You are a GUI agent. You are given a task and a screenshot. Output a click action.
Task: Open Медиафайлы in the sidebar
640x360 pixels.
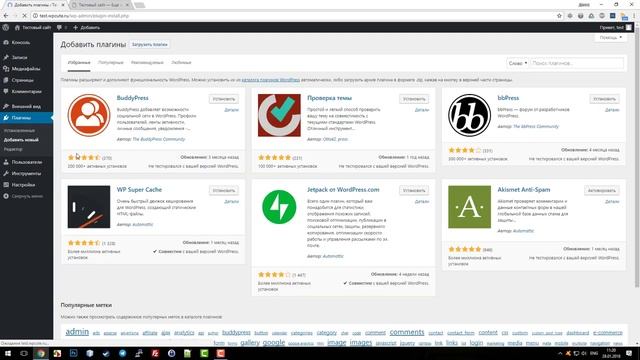26,69
